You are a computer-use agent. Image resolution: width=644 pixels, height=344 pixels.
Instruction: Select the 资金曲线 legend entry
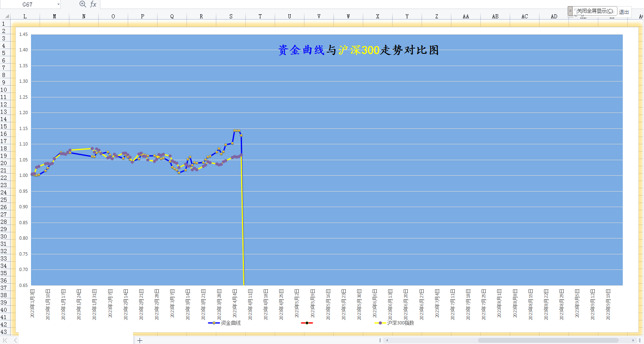pos(225,323)
